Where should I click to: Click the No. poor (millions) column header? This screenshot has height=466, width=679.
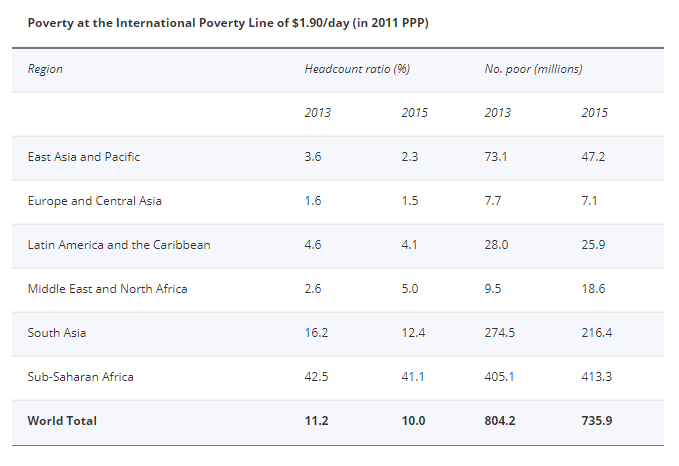click(533, 69)
